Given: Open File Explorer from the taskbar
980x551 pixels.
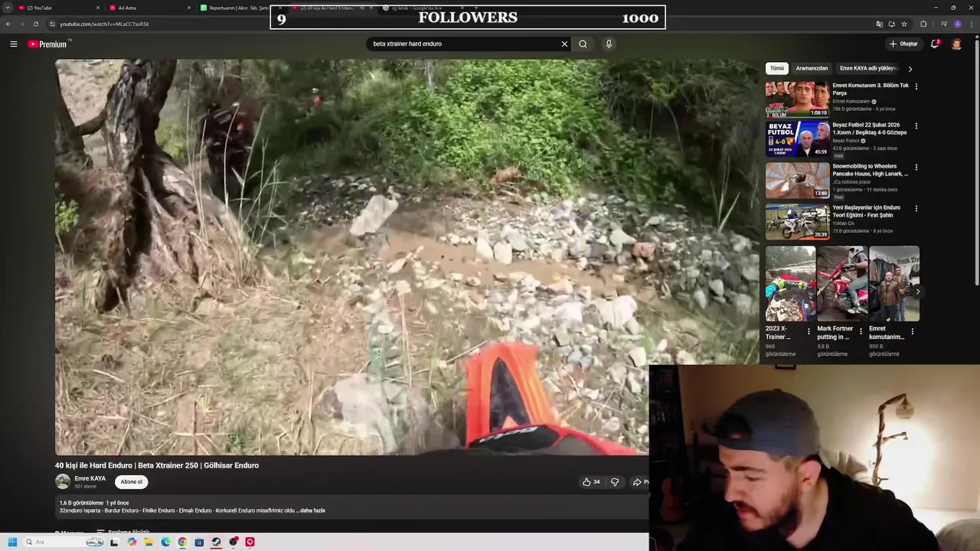Looking at the screenshot, I should 149,542.
